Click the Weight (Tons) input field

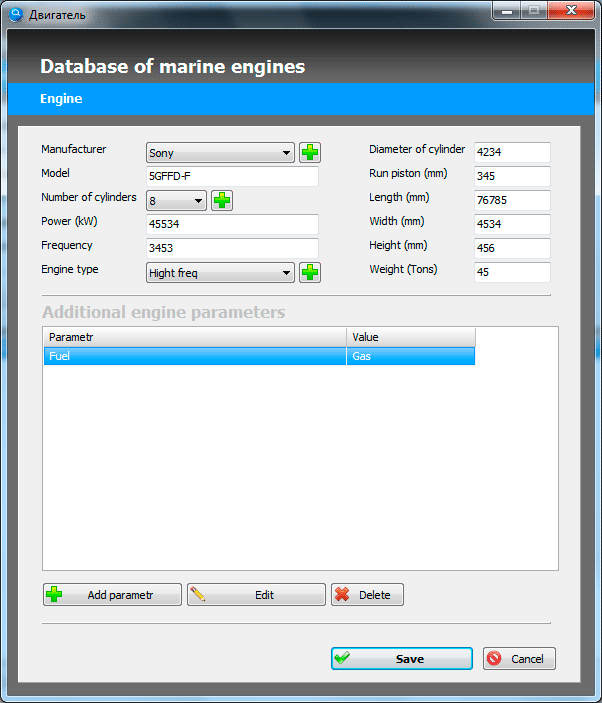point(512,272)
